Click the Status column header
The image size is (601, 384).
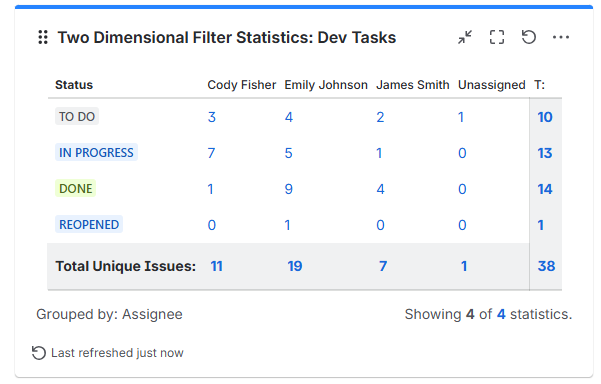(x=74, y=85)
